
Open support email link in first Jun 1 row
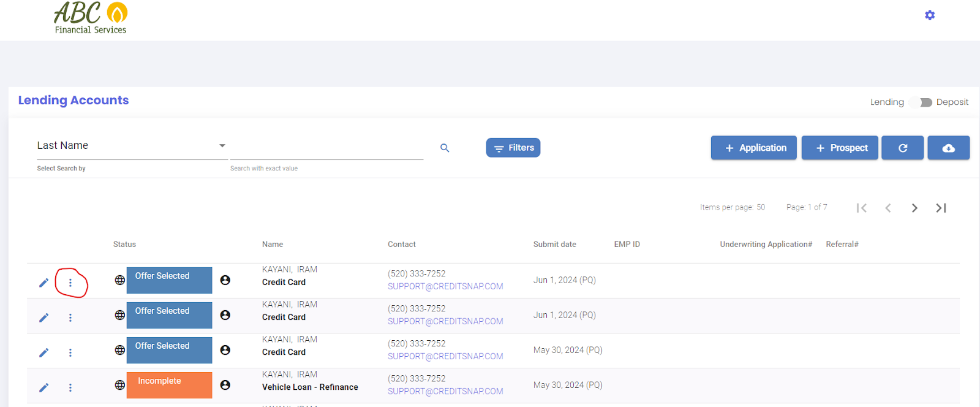(445, 286)
